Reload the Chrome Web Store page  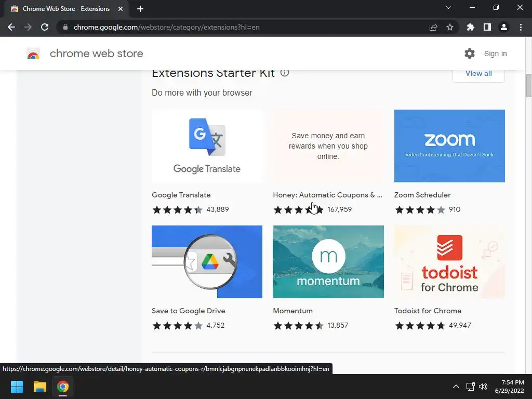coord(45,27)
